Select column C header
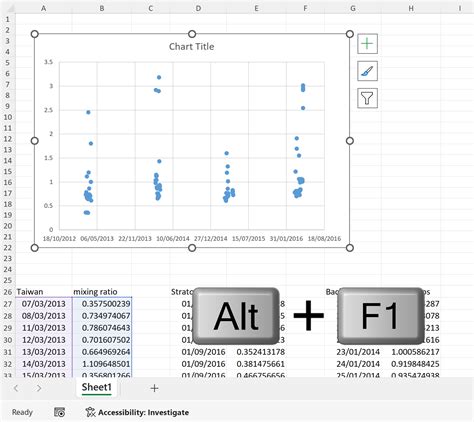This screenshot has height=422, width=474. pos(151,9)
